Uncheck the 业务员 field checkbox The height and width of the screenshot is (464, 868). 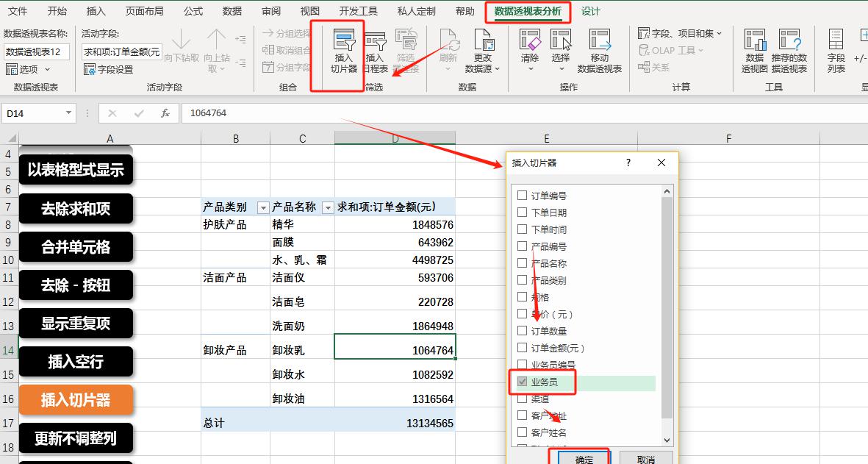coord(522,382)
